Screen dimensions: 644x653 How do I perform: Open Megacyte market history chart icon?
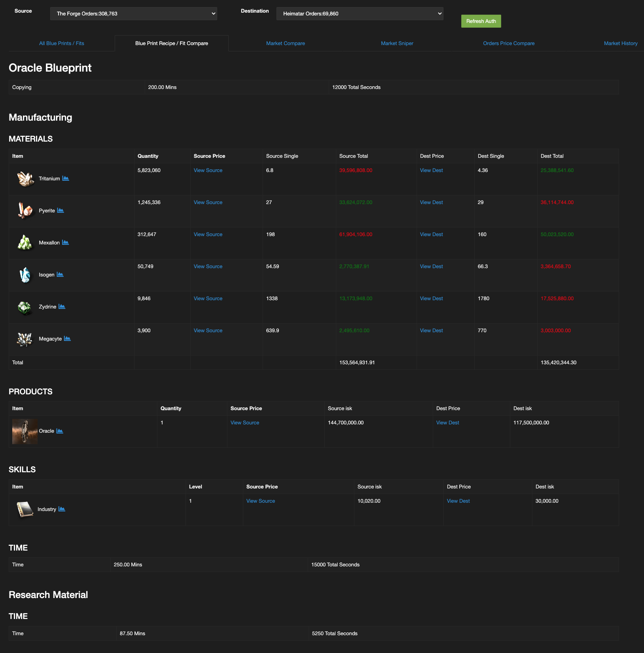(67, 339)
